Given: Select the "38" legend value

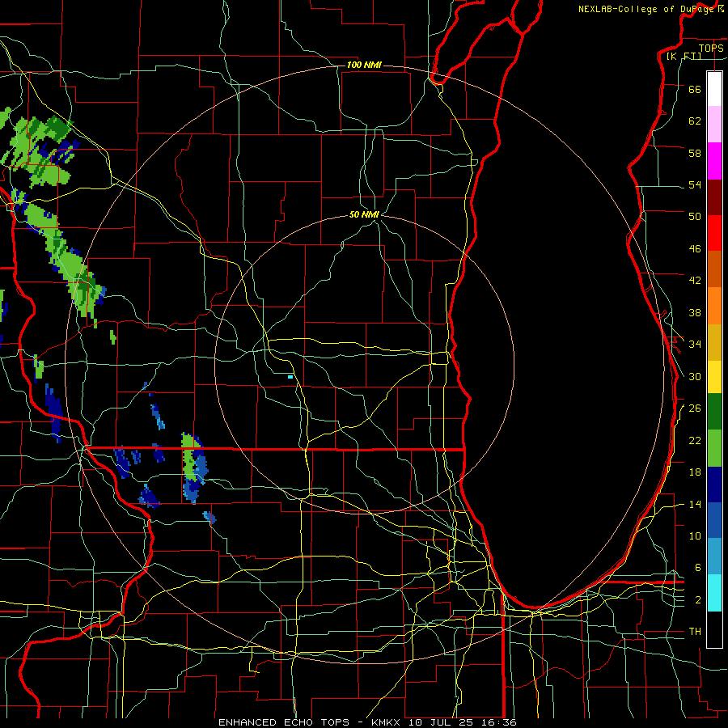Looking at the screenshot, I should (x=695, y=312).
